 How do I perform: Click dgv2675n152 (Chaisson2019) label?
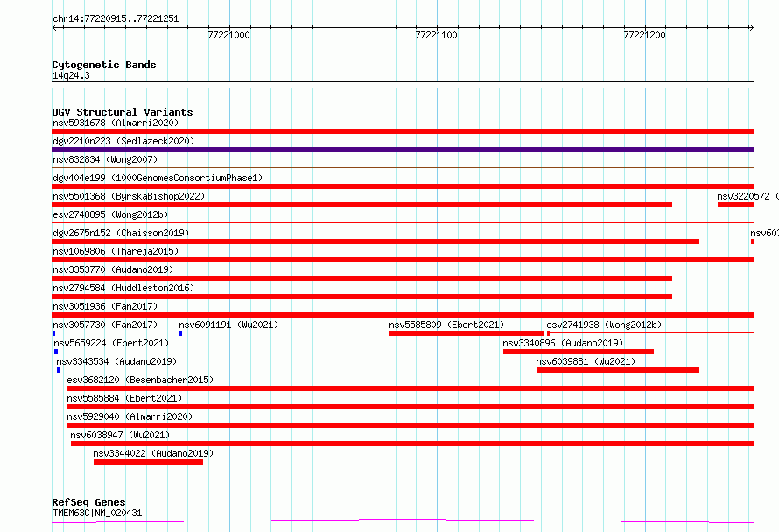[x=121, y=233]
